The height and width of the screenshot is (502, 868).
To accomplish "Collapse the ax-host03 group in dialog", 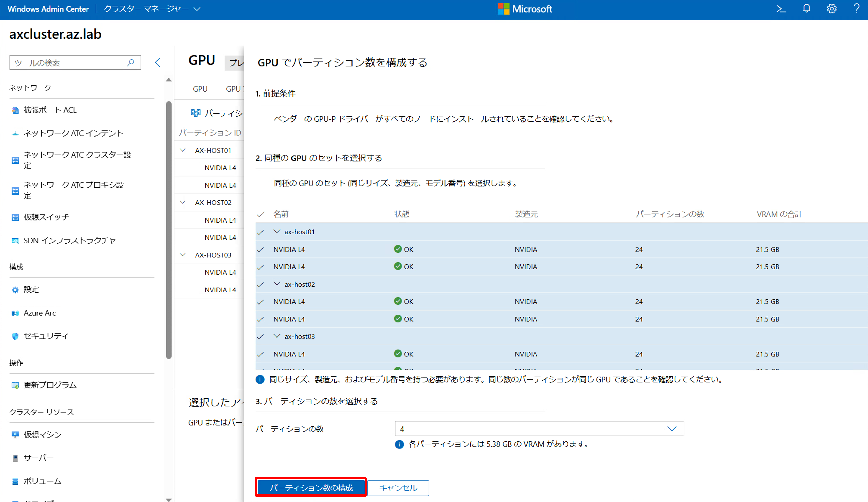I will point(277,336).
